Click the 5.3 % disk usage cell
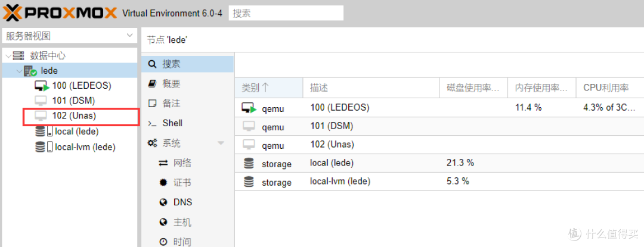The image size is (644, 247). (457, 181)
